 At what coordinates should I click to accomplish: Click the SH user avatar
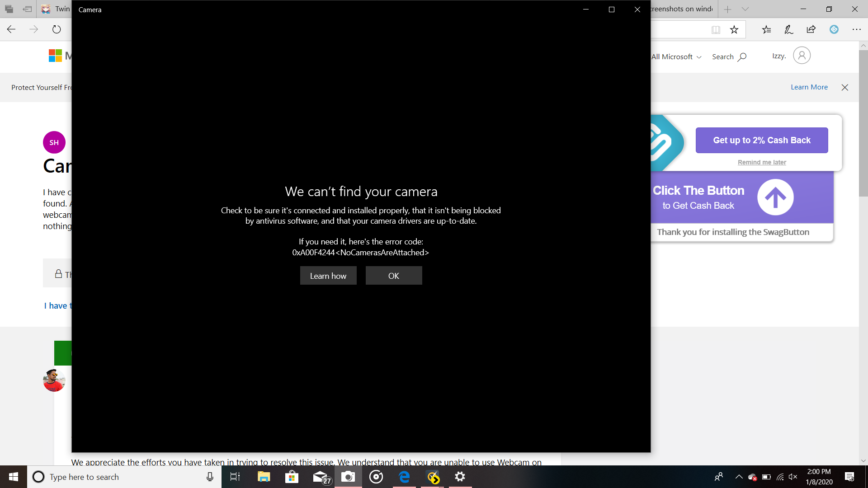[54, 142]
